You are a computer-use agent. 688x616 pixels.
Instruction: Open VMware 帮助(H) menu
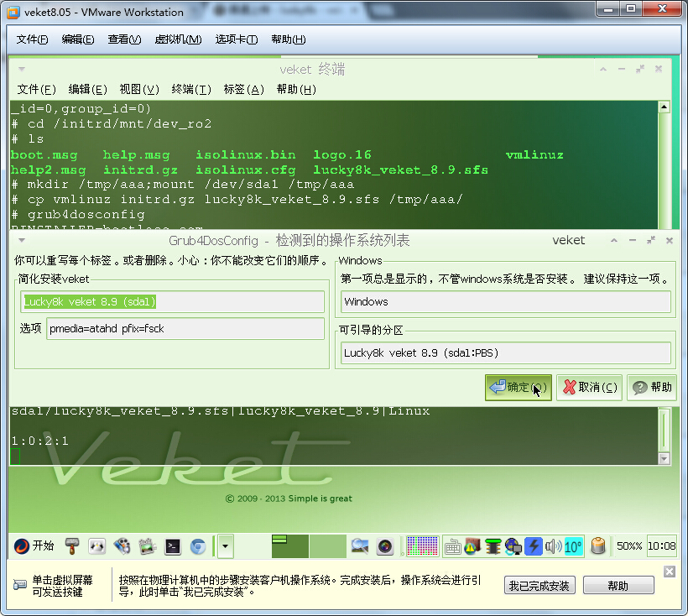[x=289, y=39]
